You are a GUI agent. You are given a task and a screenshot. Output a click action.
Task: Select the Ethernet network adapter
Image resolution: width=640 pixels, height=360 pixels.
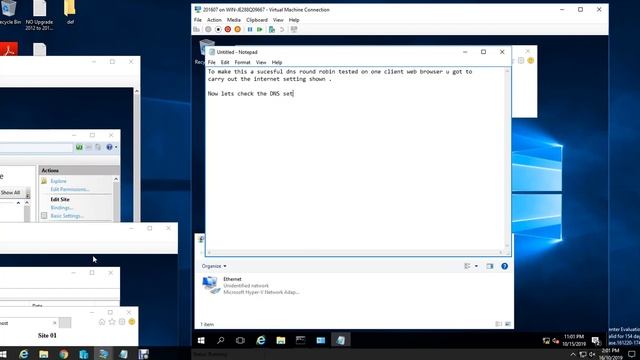point(251,285)
